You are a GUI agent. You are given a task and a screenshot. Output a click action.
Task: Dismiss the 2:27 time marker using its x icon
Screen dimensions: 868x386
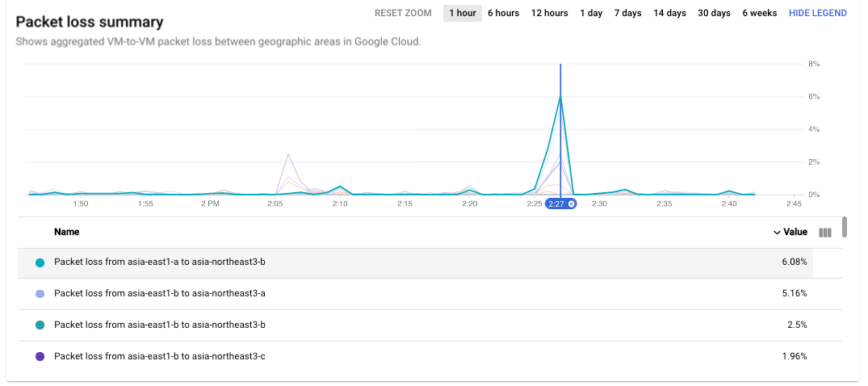(571, 204)
